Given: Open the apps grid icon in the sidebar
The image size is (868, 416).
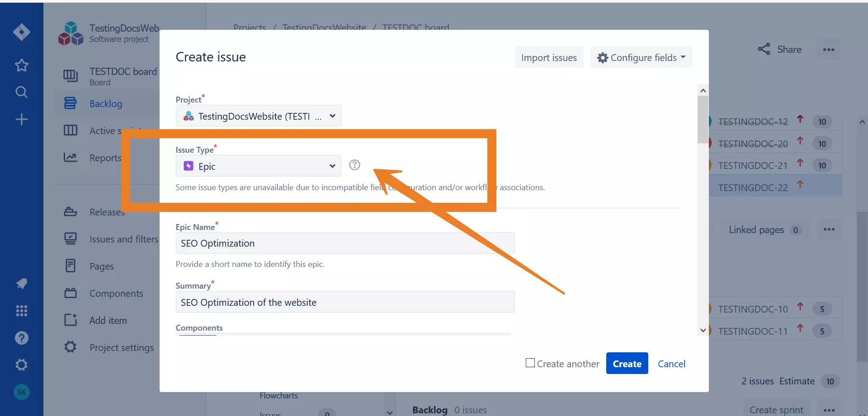Looking at the screenshot, I should [21, 311].
